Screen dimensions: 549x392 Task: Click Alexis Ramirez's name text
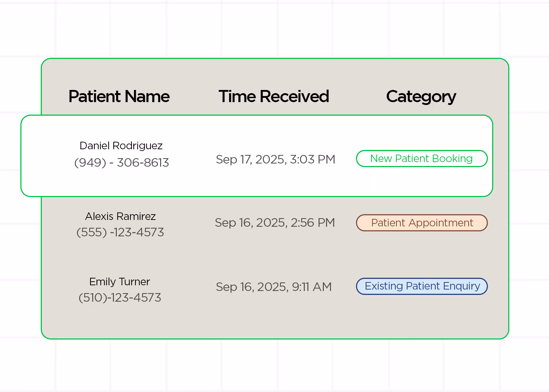(x=120, y=216)
